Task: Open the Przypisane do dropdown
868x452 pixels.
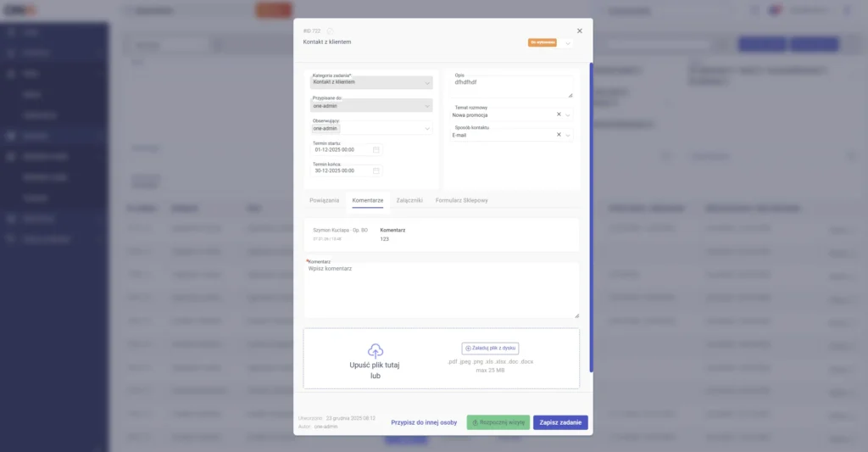Action: (x=427, y=106)
